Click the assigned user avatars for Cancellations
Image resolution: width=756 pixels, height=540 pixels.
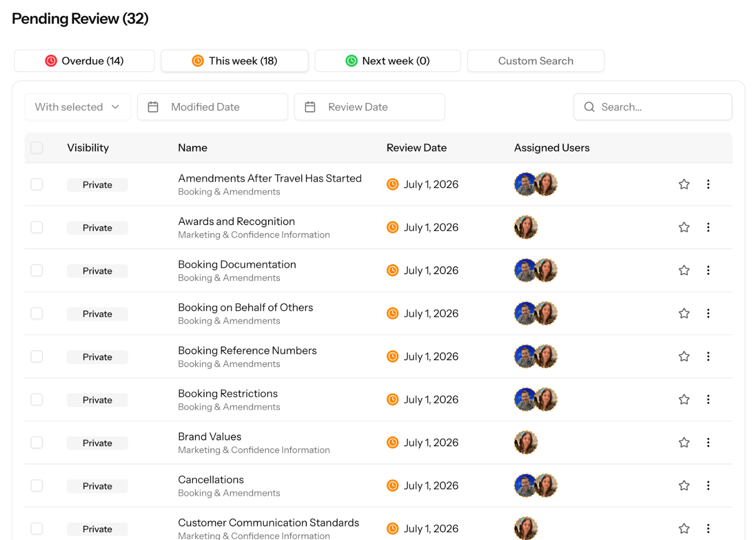point(536,485)
